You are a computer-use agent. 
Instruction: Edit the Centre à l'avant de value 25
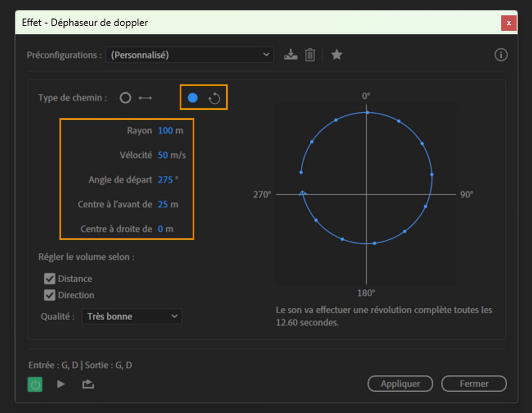(x=163, y=204)
